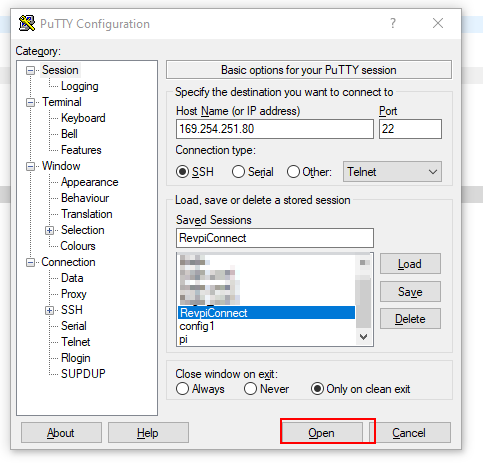The image size is (483, 463).
Task: Open Selection settings in tree
Action: 83,230
